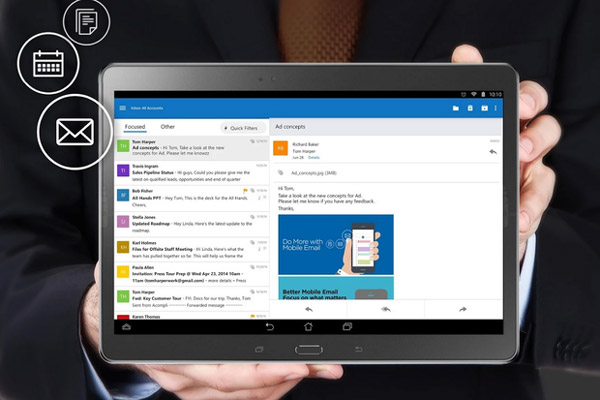Switch to the Other inbox tab
The image size is (600, 400).
pyautogui.click(x=168, y=127)
